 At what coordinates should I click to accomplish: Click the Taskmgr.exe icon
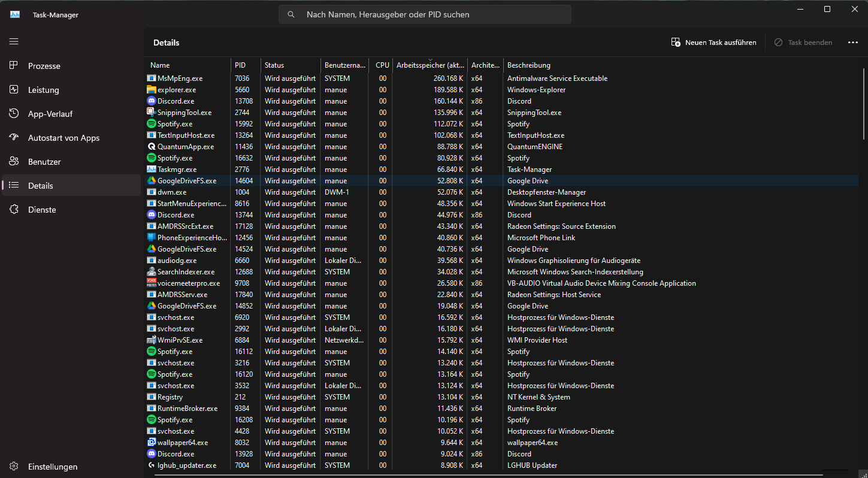152,170
